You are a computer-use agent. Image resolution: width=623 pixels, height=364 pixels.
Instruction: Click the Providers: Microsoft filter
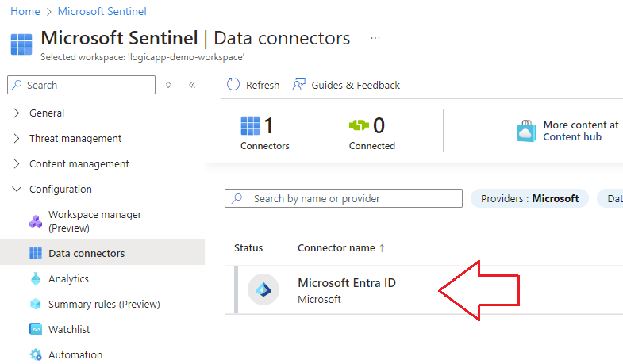[x=529, y=198]
